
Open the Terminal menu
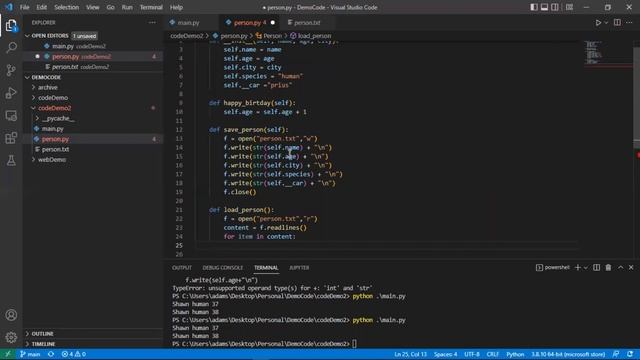[x=151, y=7]
